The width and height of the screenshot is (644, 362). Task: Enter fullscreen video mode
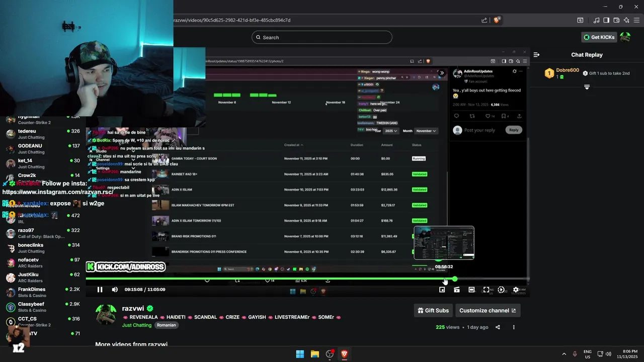click(486, 290)
